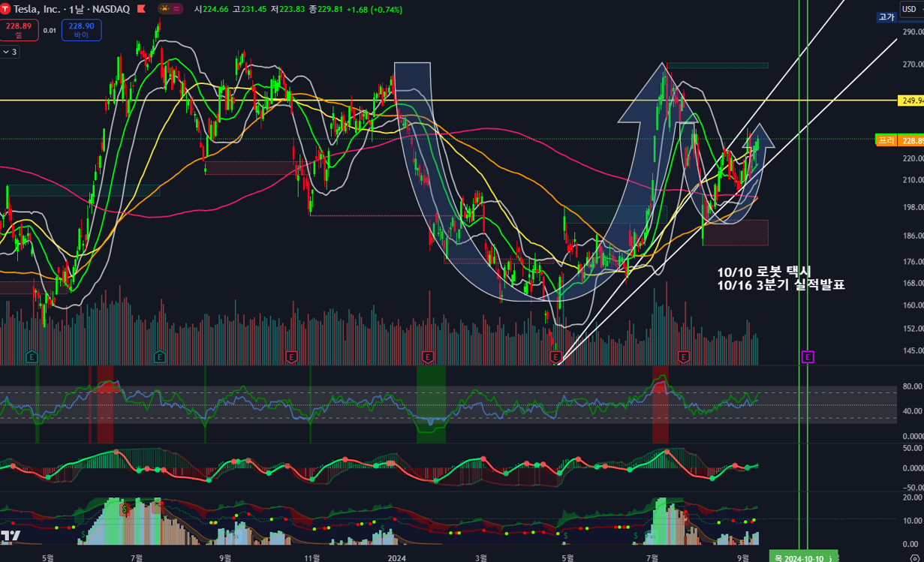Click the last red earnings E marker
Viewport: 924px width, 562px height.
point(684,357)
